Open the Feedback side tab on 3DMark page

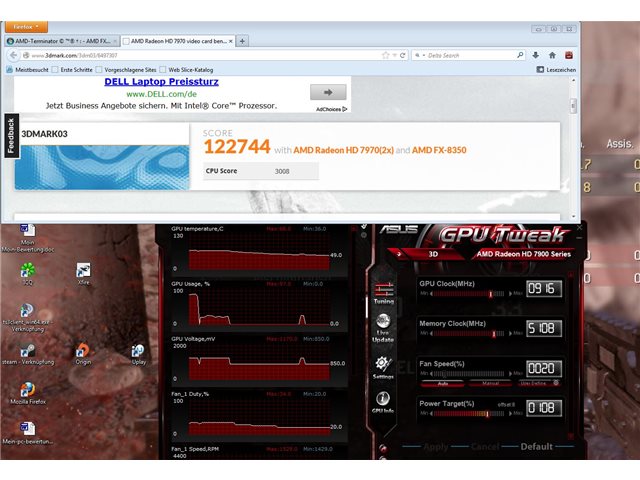[x=11, y=136]
